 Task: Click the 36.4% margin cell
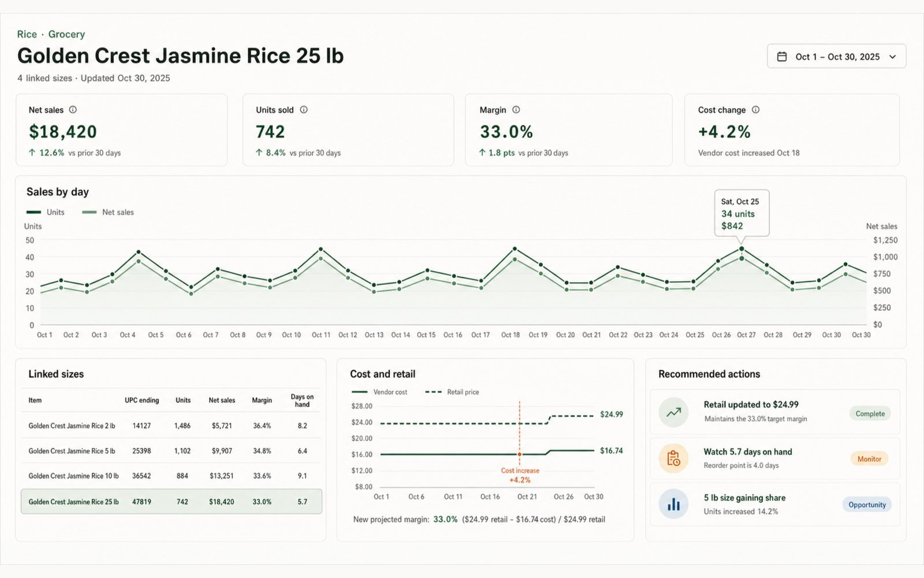pyautogui.click(x=262, y=425)
